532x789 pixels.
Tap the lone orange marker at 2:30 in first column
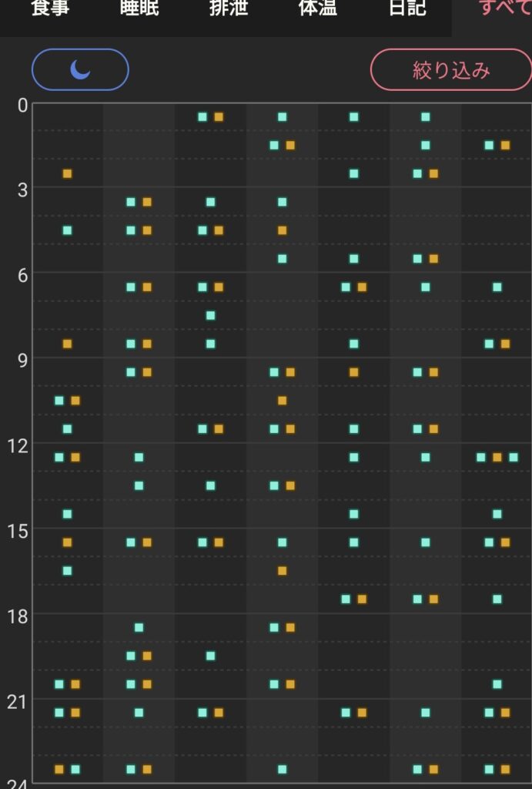tap(67, 173)
